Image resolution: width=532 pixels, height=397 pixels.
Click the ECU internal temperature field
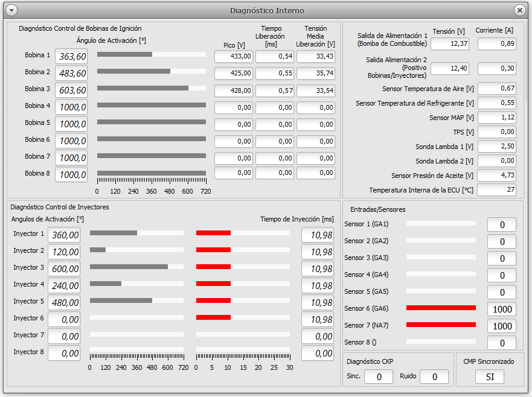point(497,190)
